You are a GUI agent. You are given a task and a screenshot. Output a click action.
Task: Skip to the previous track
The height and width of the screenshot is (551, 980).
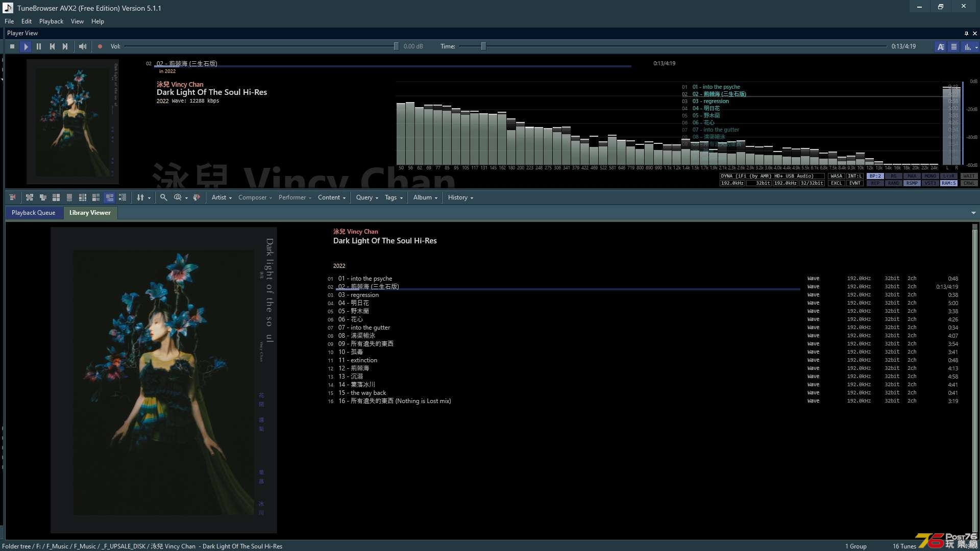coord(52,46)
